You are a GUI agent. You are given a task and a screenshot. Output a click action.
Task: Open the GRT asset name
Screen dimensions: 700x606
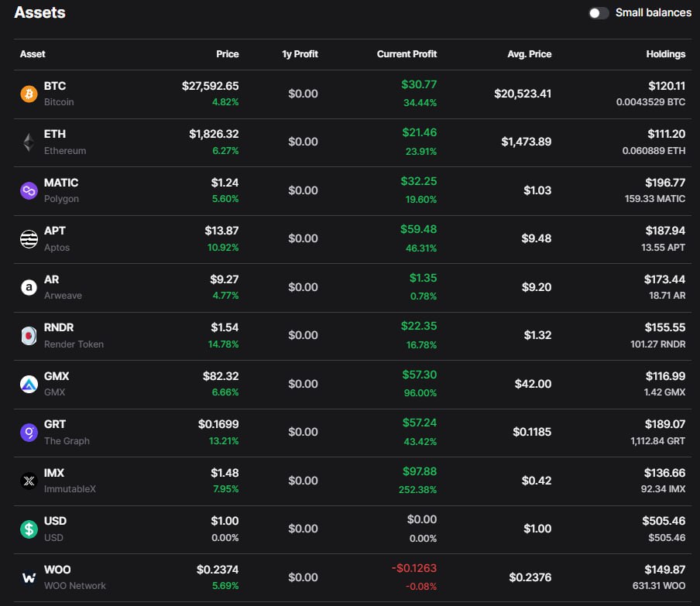coord(55,424)
